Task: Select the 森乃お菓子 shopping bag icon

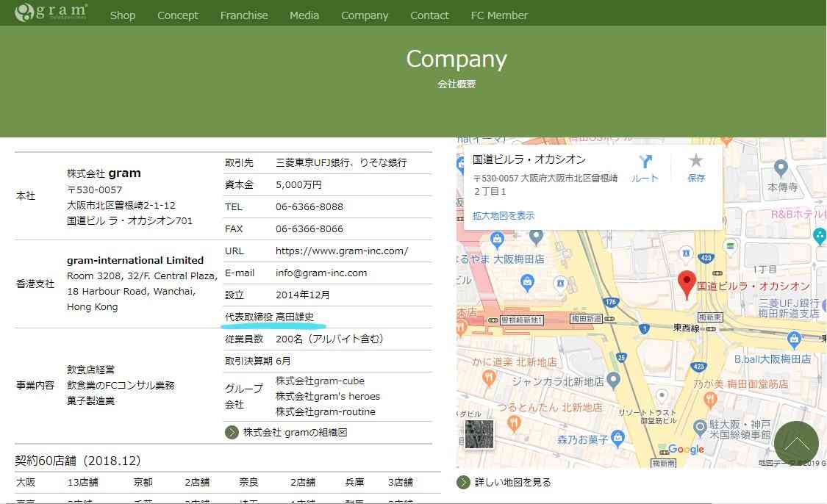Action: tap(617, 438)
